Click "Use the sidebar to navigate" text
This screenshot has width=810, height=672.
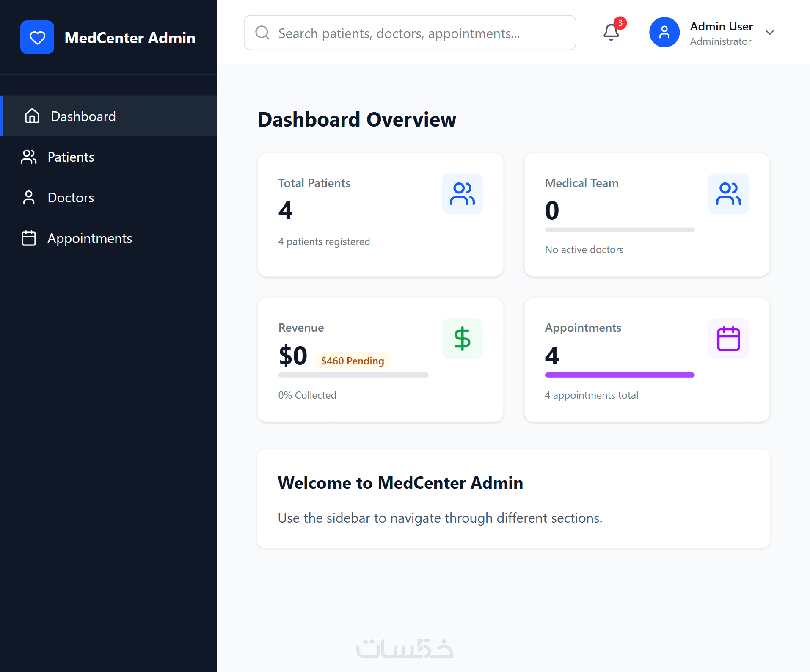(440, 518)
